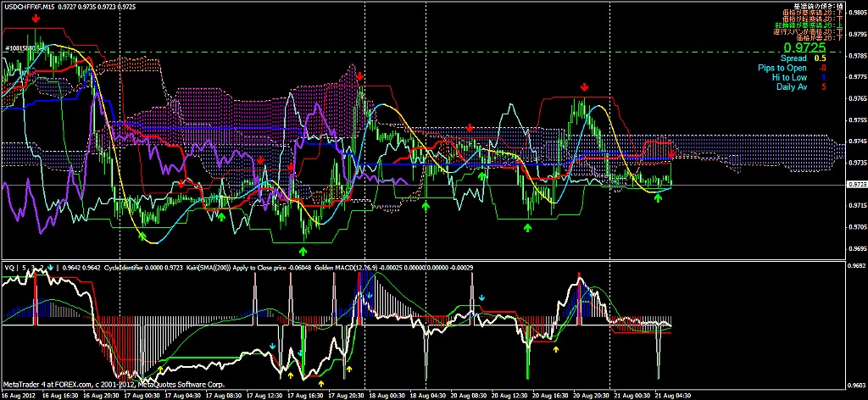
Task: Click the cyan down arrow beside the VQ label
Action: click(51, 267)
